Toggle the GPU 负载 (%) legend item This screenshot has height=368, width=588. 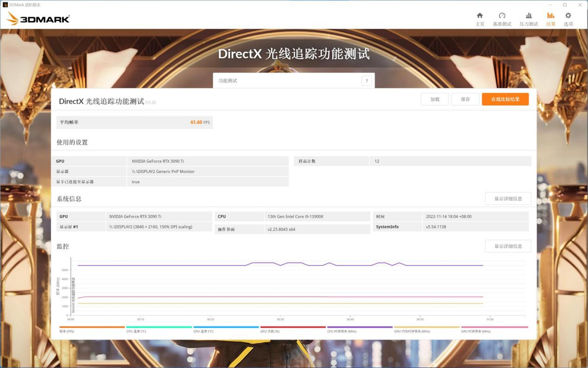click(x=293, y=330)
